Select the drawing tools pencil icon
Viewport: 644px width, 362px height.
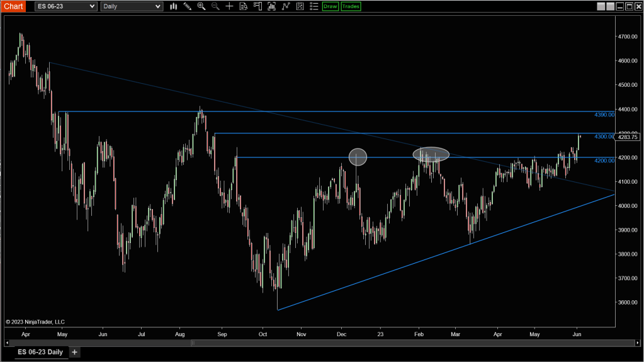click(x=188, y=6)
